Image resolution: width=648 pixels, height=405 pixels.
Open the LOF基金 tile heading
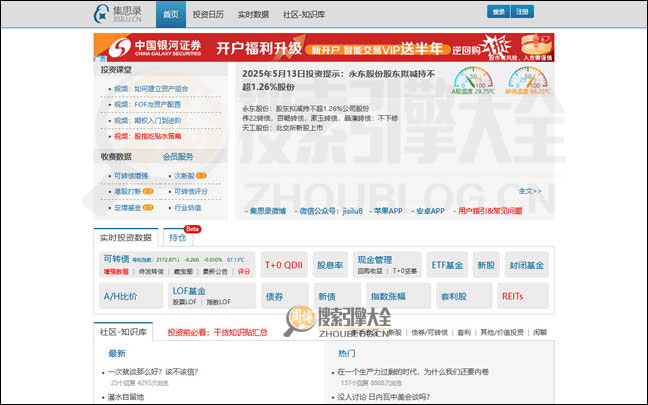click(189, 291)
